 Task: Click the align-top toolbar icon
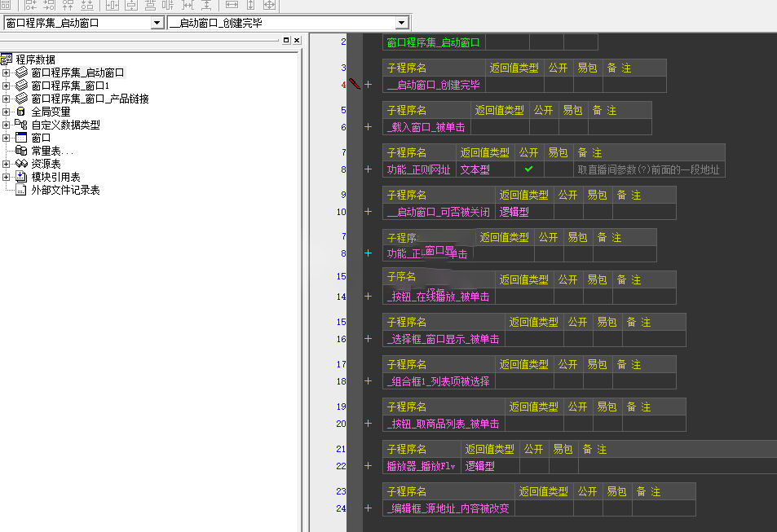click(x=68, y=6)
